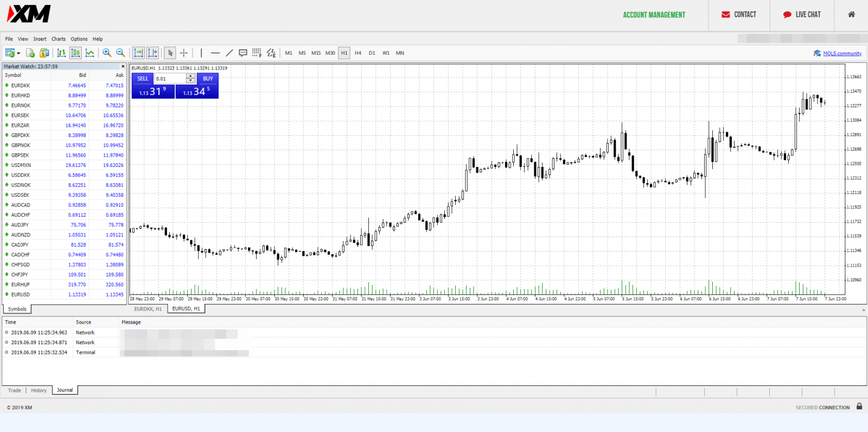Click the home icon in header
This screenshot has width=868, height=432.
(x=851, y=15)
